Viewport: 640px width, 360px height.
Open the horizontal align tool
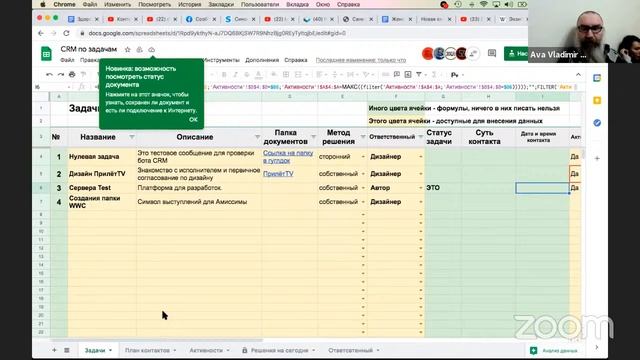coord(319,74)
